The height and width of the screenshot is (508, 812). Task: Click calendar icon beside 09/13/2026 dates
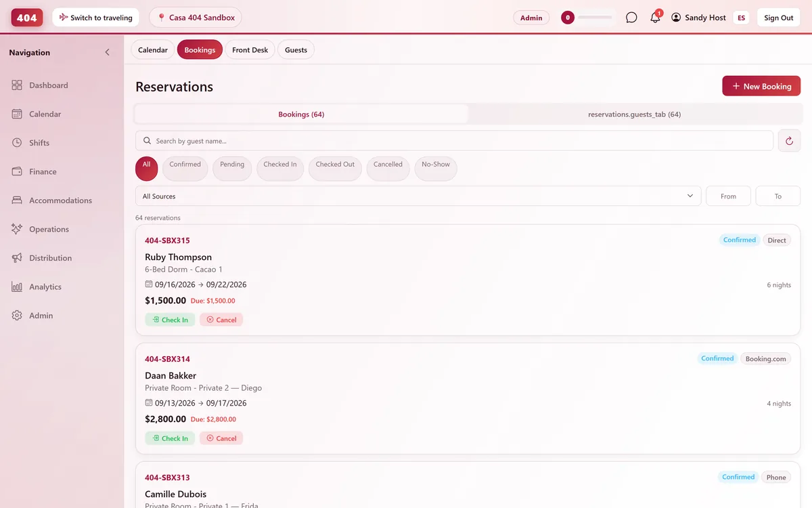149,403
